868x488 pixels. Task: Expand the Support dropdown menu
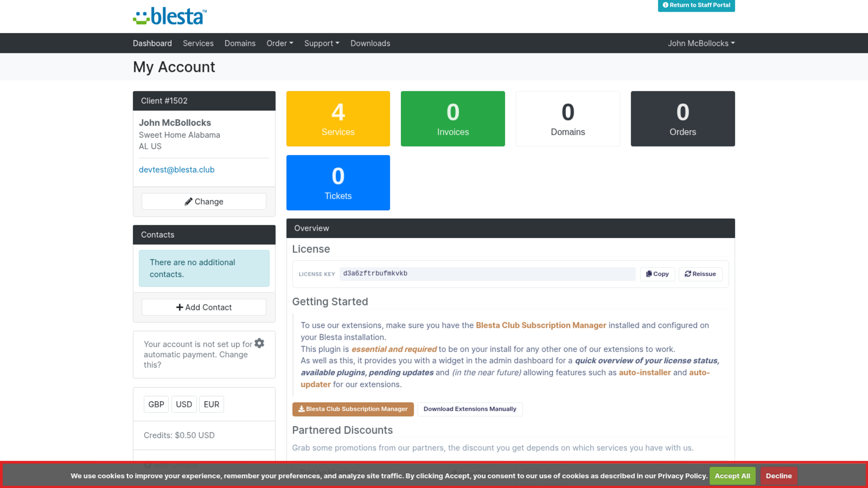[x=322, y=43]
